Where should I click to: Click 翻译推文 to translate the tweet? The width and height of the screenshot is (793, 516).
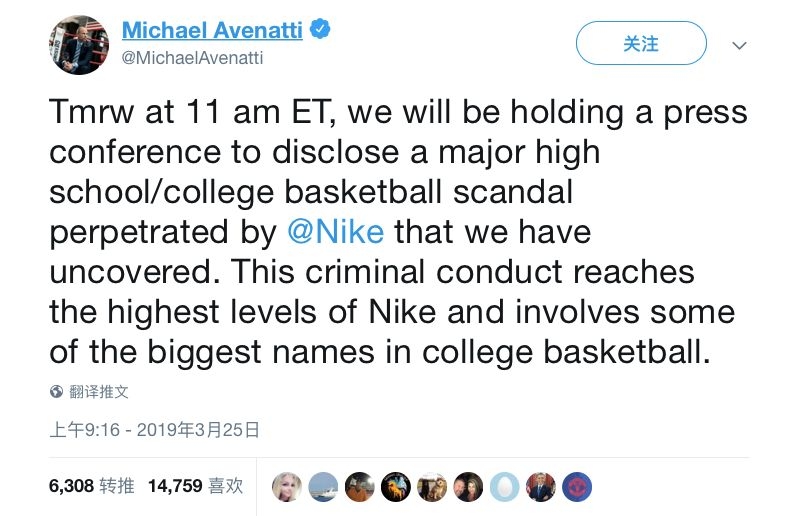pyautogui.click(x=99, y=392)
